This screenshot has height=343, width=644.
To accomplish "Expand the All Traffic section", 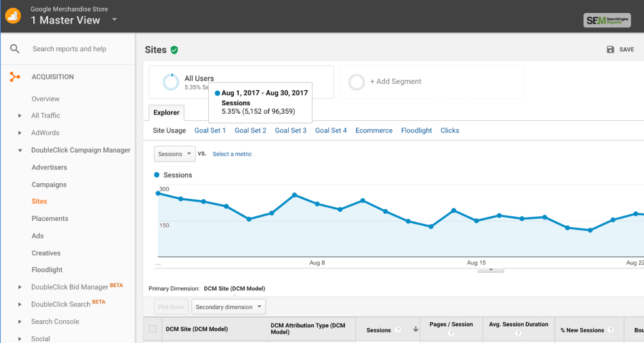I will pos(20,116).
